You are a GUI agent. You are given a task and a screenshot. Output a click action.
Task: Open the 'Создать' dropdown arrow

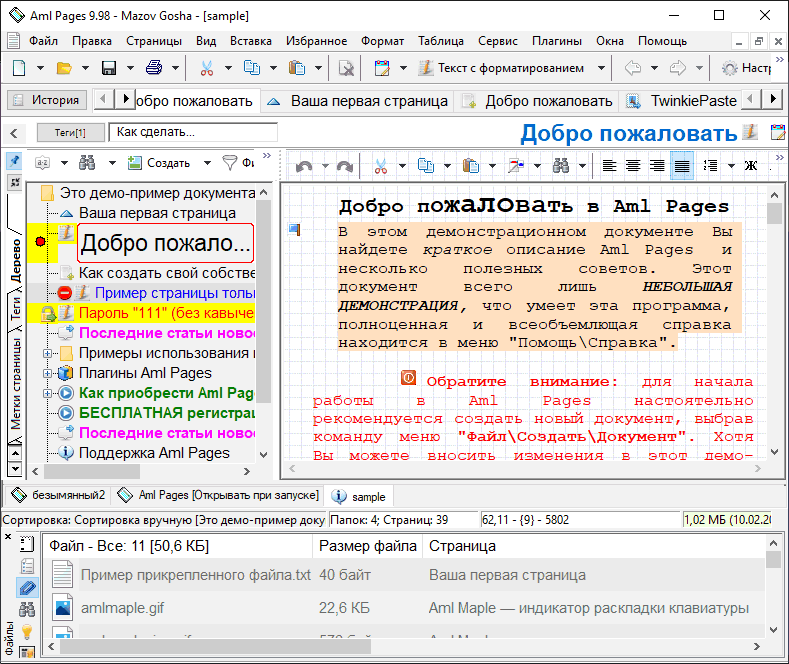pos(207,162)
